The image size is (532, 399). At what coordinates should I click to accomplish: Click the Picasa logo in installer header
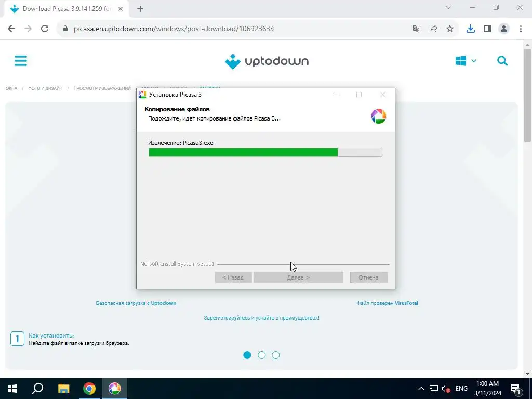tap(378, 116)
